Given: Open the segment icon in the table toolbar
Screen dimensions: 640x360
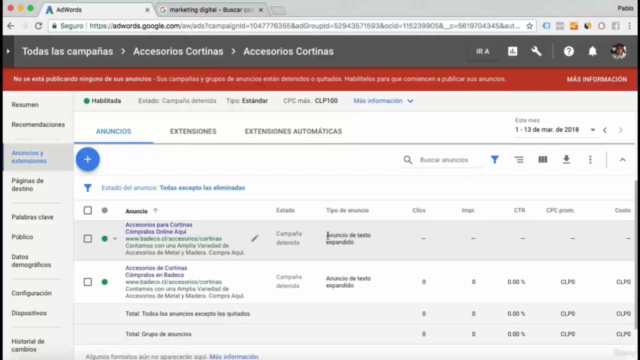Looking at the screenshot, I should coord(519,160).
